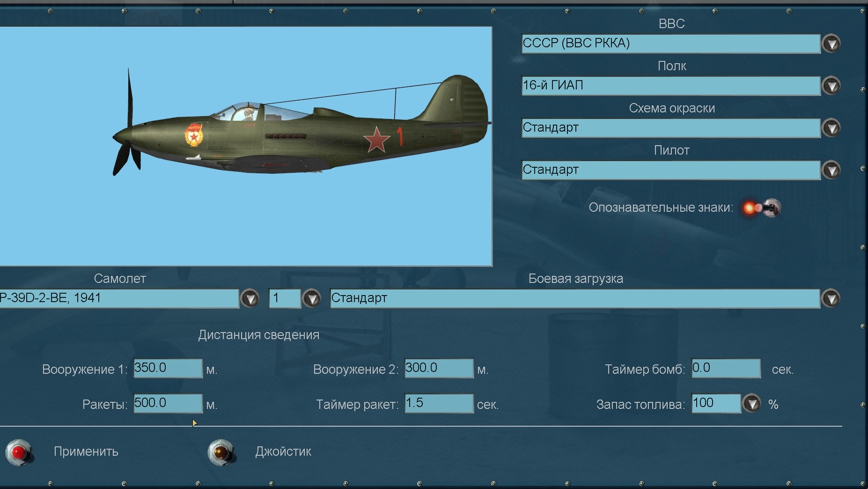The height and width of the screenshot is (489, 868).
Task: Expand the aircraft number dropdown arrow
Action: pos(311,298)
